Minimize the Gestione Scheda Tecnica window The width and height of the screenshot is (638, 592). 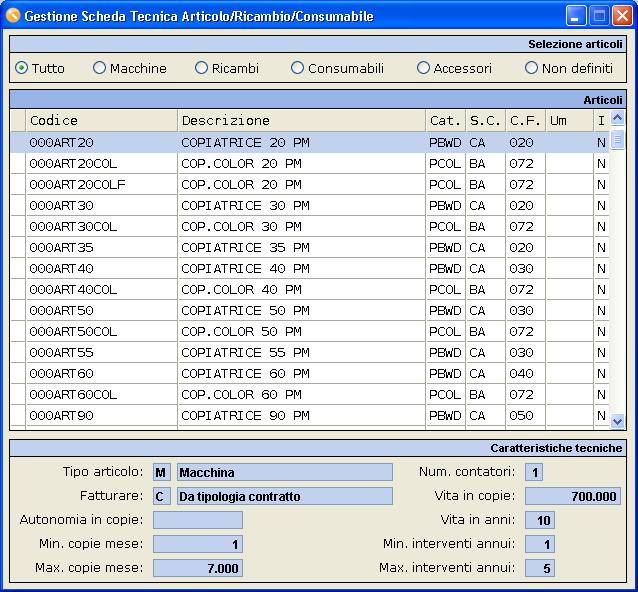pos(576,16)
